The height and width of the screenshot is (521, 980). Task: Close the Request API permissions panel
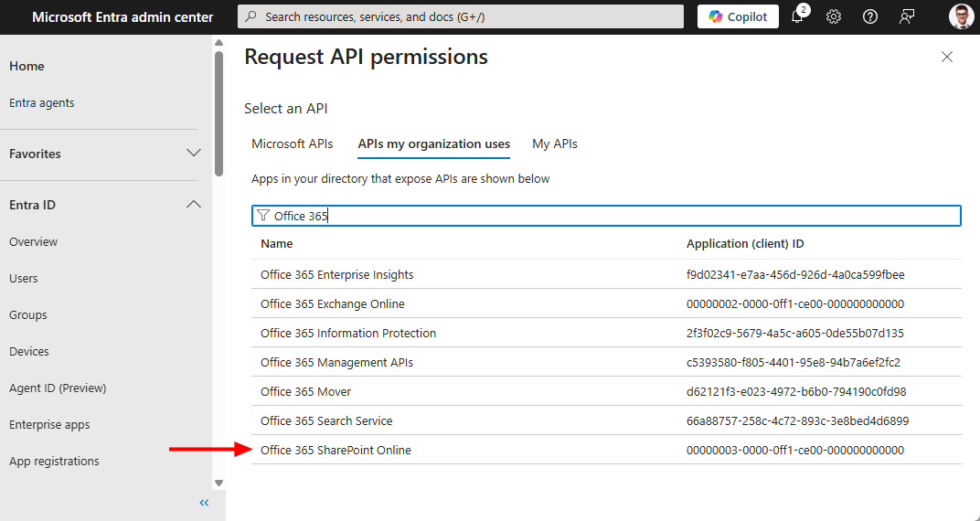(x=947, y=57)
